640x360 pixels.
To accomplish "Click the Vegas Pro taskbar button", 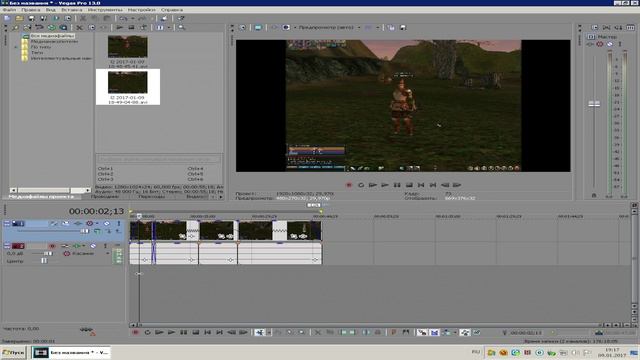I will click(71, 353).
